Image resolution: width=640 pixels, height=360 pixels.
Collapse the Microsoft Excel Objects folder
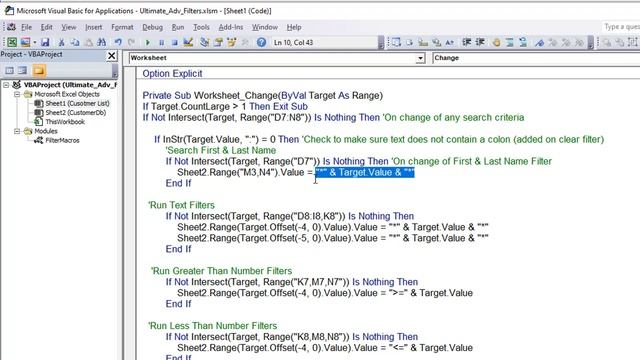click(17, 94)
